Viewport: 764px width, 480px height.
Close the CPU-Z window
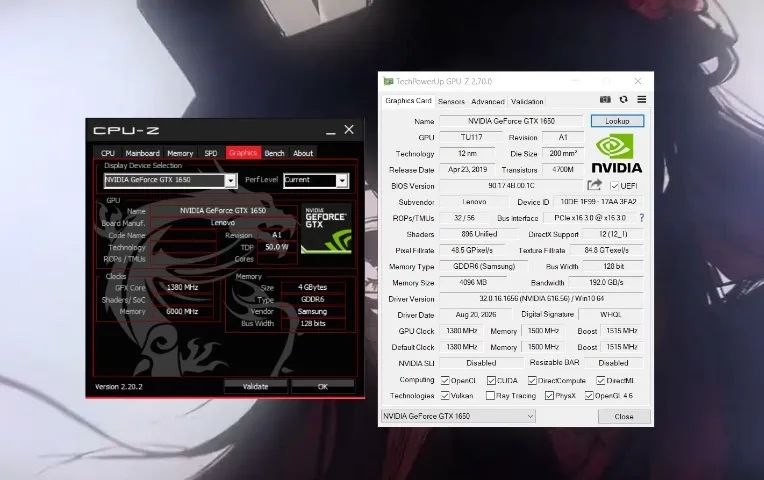point(349,130)
